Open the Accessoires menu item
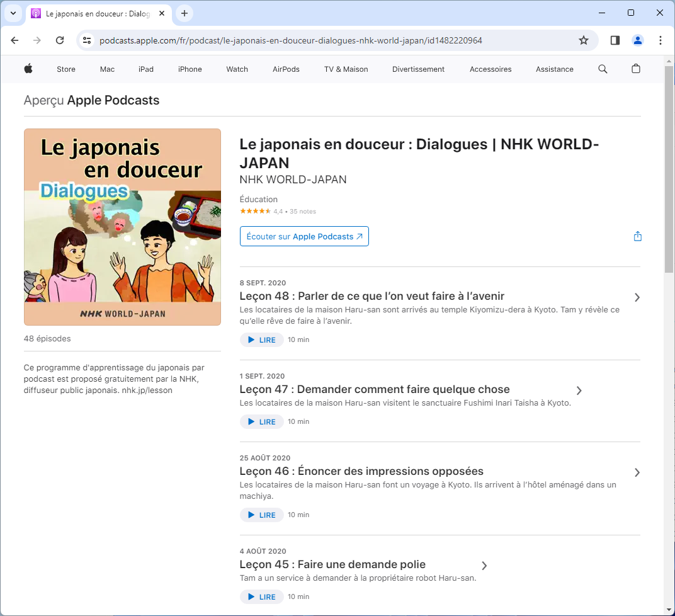The height and width of the screenshot is (616, 675). [x=491, y=69]
